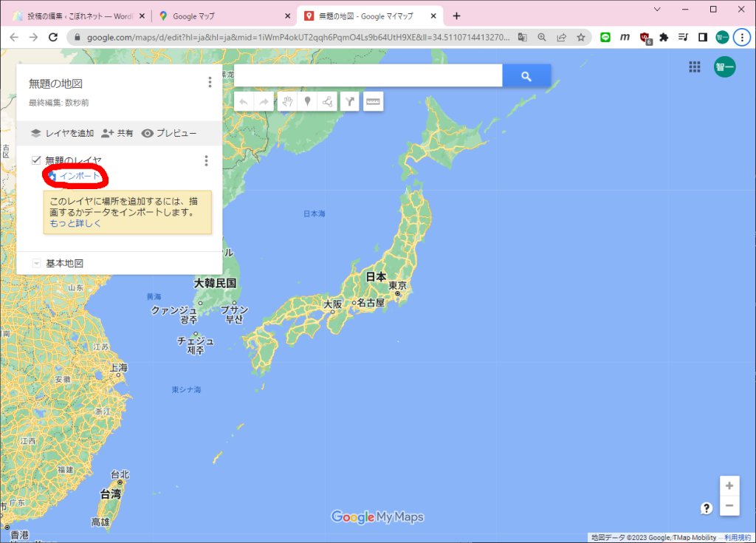Toggle the bookmark star in address bar
This screenshot has width=756, height=543.
[581, 36]
